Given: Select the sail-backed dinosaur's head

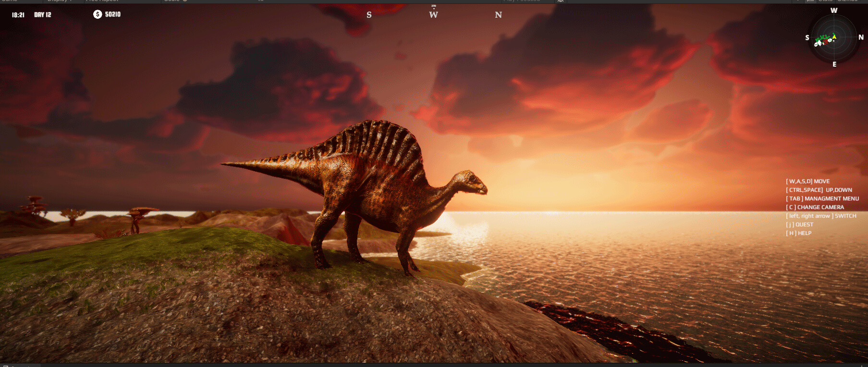Looking at the screenshot, I should [x=471, y=182].
